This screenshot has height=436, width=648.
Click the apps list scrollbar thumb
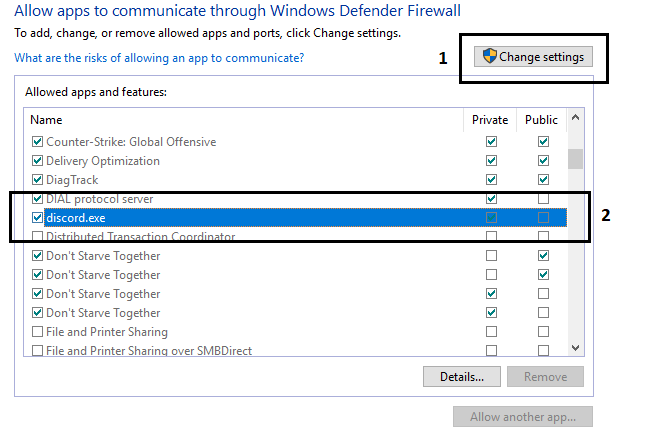coord(575,159)
